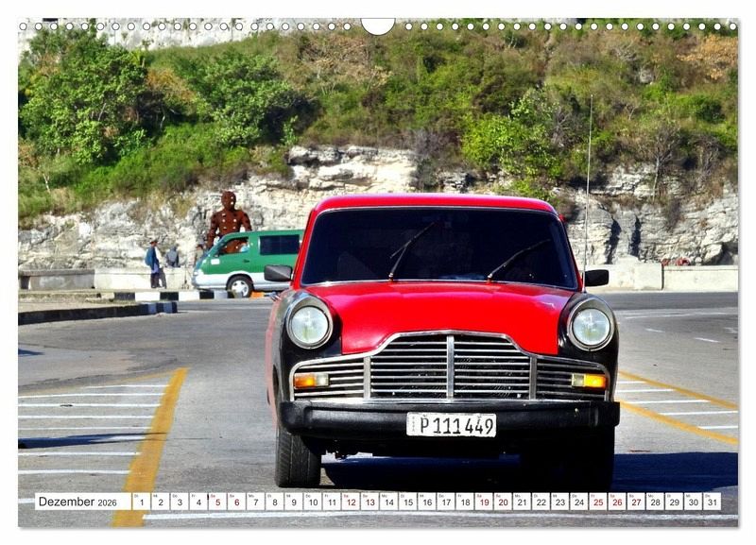Select day 12 in the calendar strip

point(350,502)
